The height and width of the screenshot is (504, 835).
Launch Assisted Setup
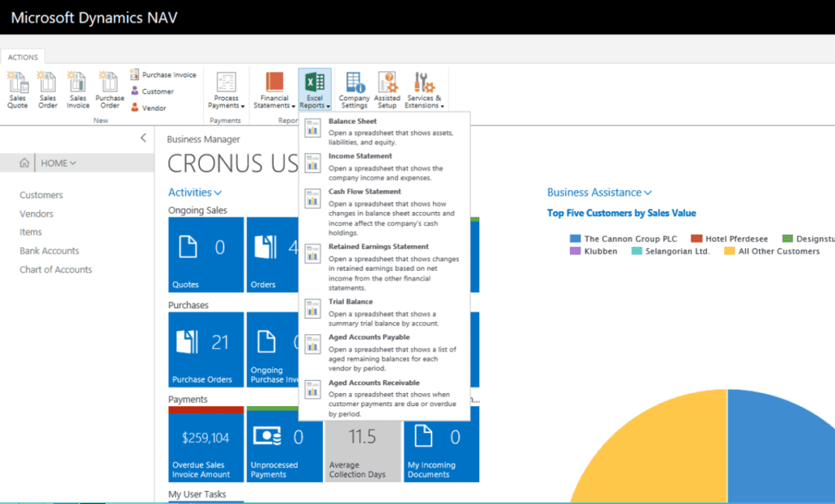tap(387, 90)
